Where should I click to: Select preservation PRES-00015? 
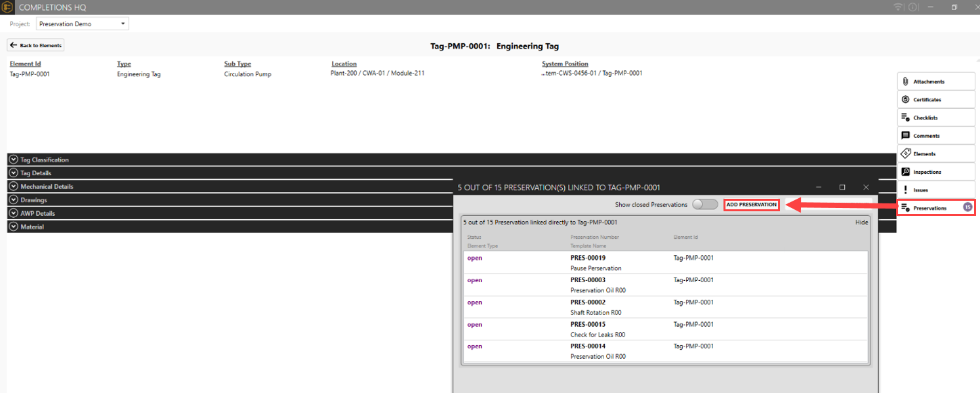[665, 329]
